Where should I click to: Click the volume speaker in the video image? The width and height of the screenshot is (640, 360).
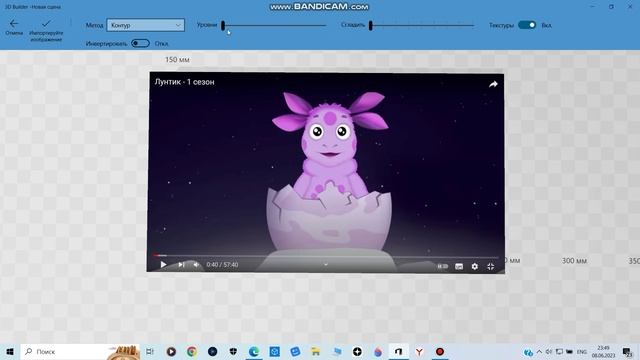click(x=196, y=264)
